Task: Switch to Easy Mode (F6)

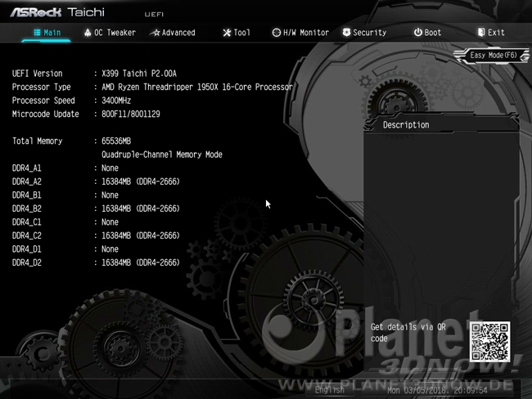Action: [x=492, y=56]
